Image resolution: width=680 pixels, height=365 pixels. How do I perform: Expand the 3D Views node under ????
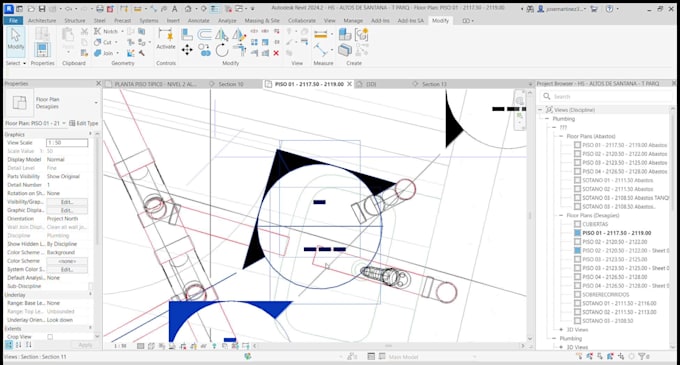(x=561, y=329)
